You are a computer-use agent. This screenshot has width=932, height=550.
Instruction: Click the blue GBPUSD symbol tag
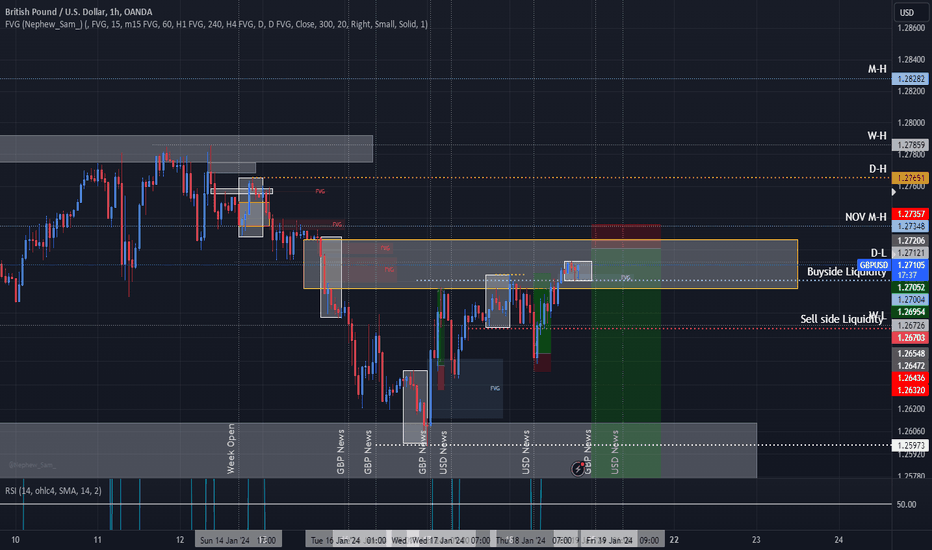pyautogui.click(x=874, y=265)
